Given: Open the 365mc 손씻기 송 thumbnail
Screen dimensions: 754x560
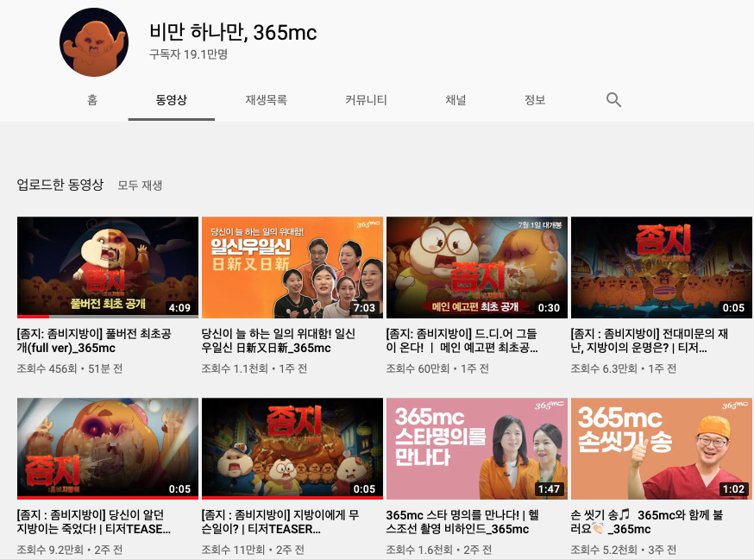Looking at the screenshot, I should pos(662,449).
